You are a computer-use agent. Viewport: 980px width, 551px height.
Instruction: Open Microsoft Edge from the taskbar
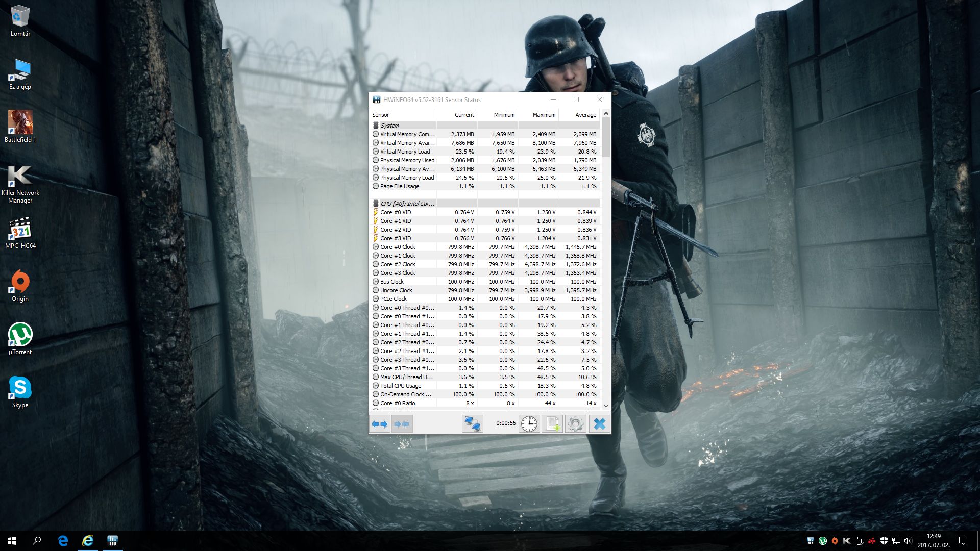63,541
